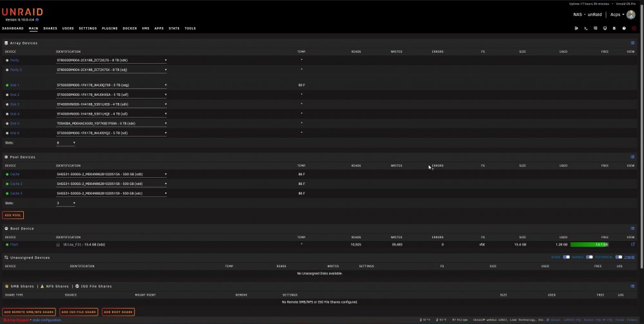Screen dimensions: 644x324
Task: Open the Acps user dropdown
Action: tap(617, 15)
